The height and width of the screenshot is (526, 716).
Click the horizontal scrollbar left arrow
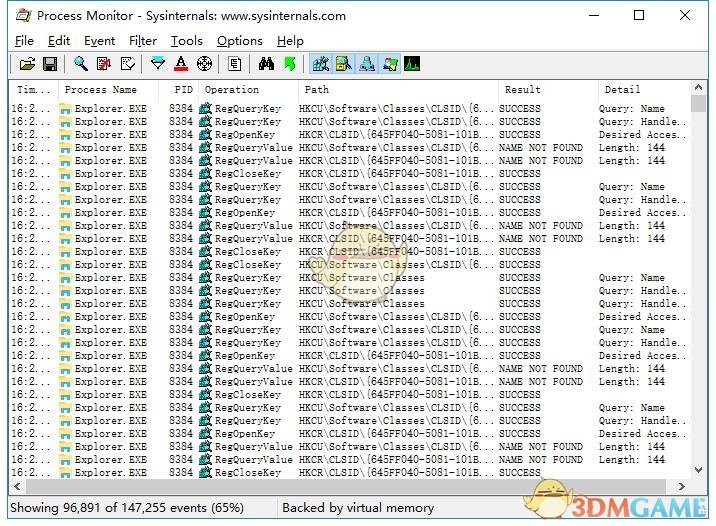click(x=17, y=487)
